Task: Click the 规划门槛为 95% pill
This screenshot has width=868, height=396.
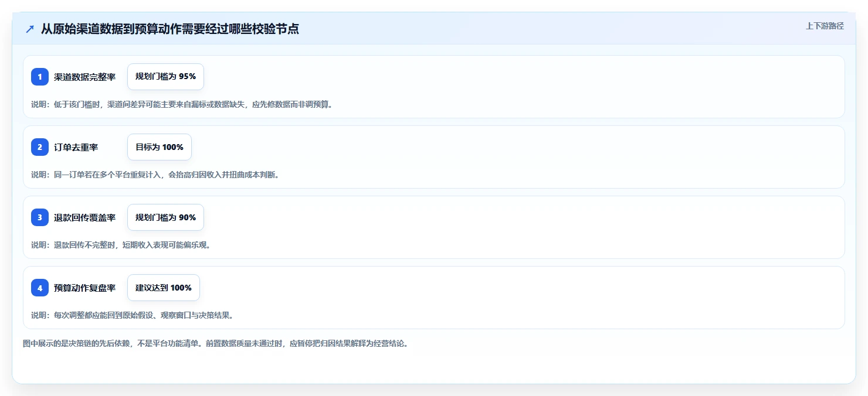Action: click(165, 77)
